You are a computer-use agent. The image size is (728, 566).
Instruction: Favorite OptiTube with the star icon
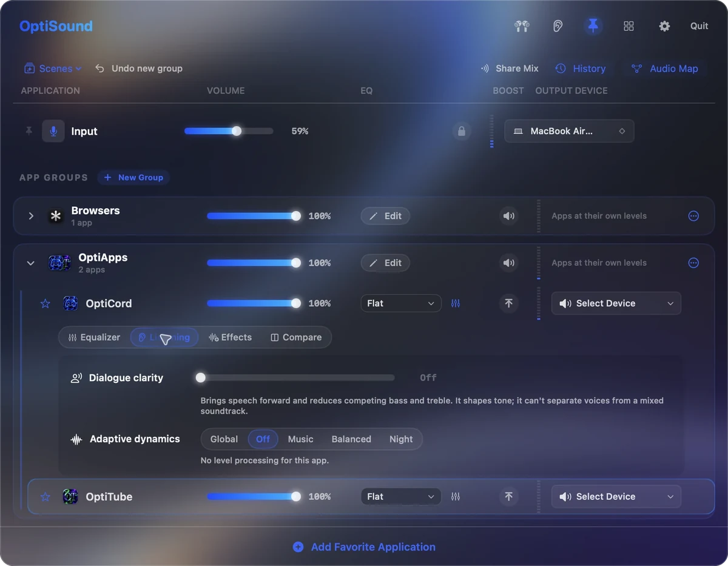(x=45, y=497)
